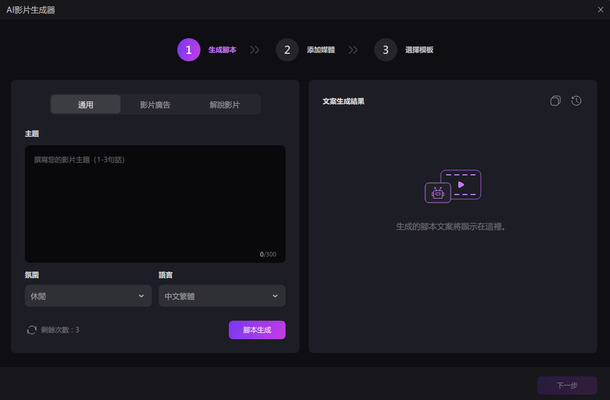The width and height of the screenshot is (610, 400).
Task: Open the 語言 dropdown showing 中文繁體
Action: [x=222, y=296]
